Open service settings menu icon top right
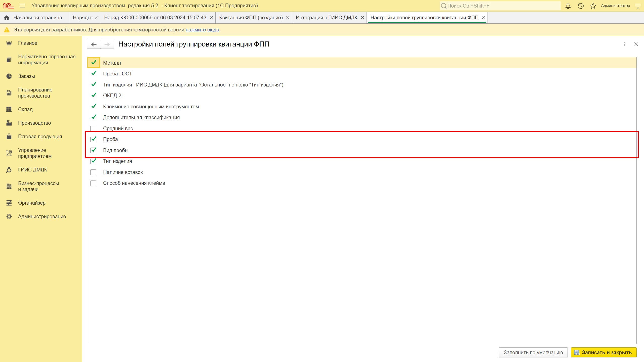The height and width of the screenshot is (362, 644). coord(638,6)
